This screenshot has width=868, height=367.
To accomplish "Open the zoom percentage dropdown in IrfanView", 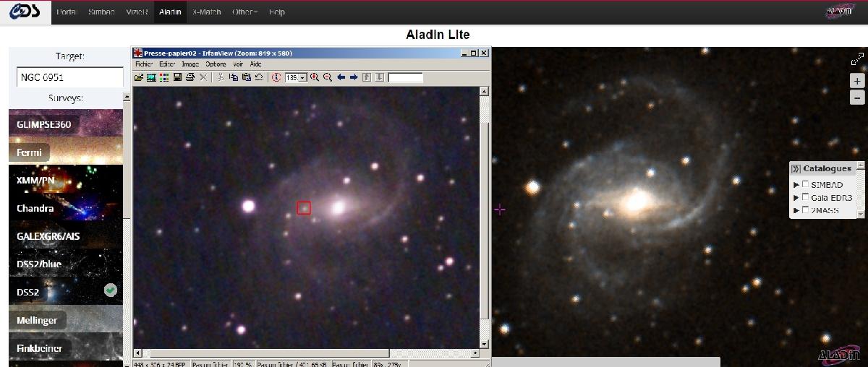I will click(x=303, y=77).
